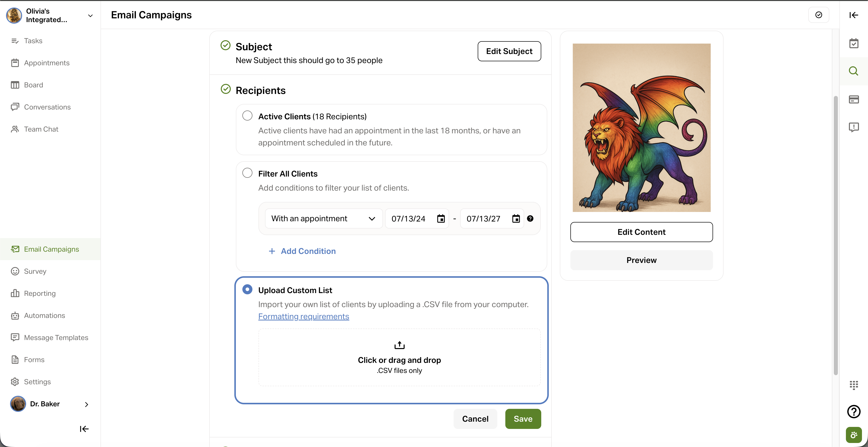The height and width of the screenshot is (447, 868).
Task: Go to Automations in the sidebar
Action: click(x=44, y=315)
